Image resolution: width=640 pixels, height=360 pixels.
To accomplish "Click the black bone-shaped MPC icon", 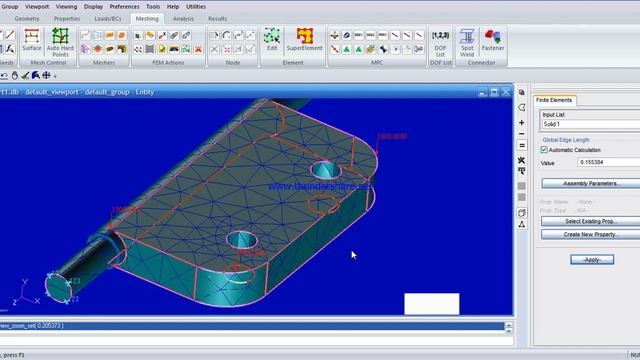I will point(383,49).
